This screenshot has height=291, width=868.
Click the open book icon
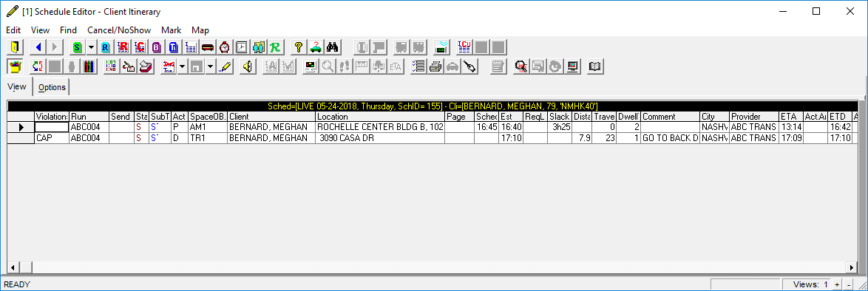click(x=595, y=66)
